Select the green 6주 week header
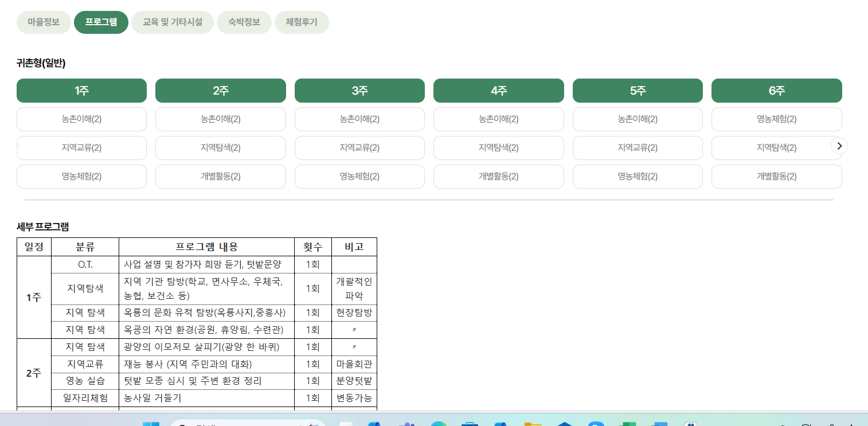 777,90
